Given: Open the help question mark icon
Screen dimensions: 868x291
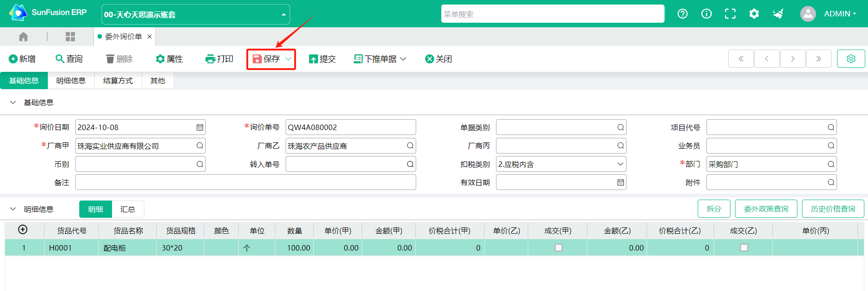Looking at the screenshot, I should 682,14.
